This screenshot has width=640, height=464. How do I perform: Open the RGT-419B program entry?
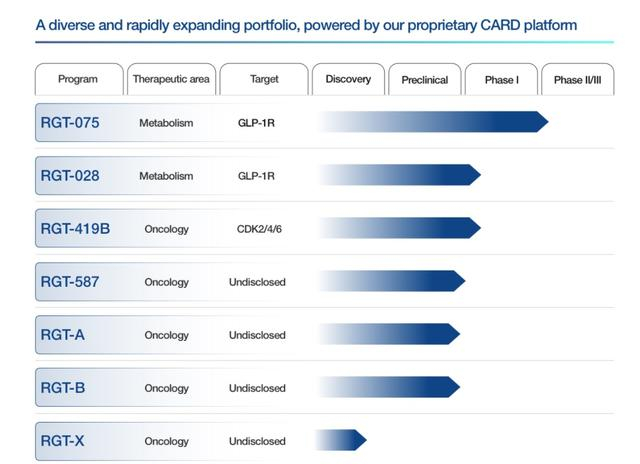coord(75,229)
